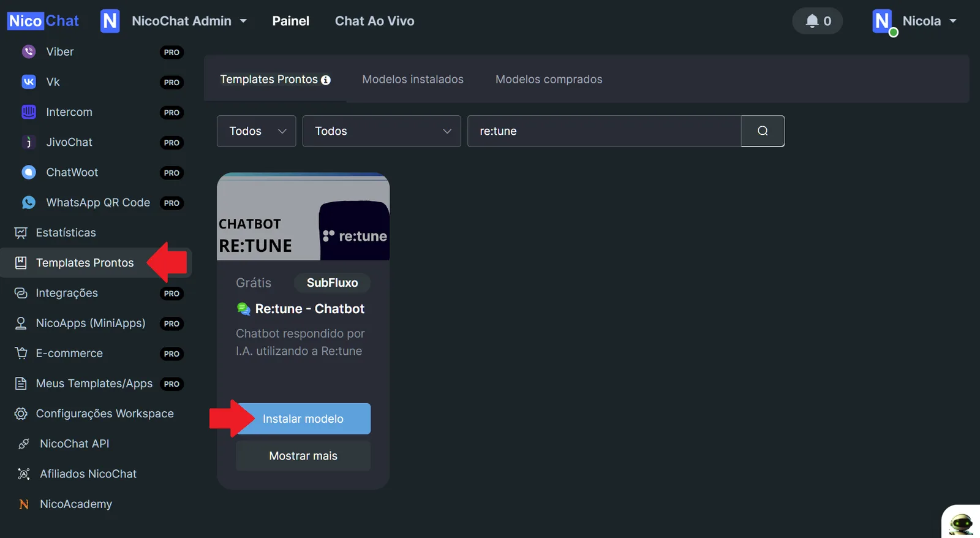Select the ChatWoot sidebar label
Screen dimensions: 980x538
72,172
